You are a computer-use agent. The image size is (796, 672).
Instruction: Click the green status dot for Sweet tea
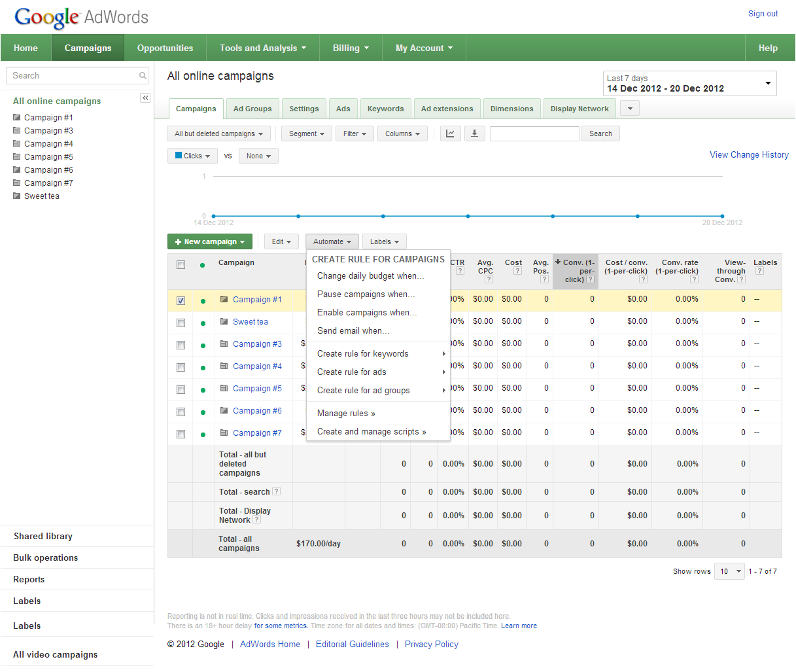click(x=203, y=323)
